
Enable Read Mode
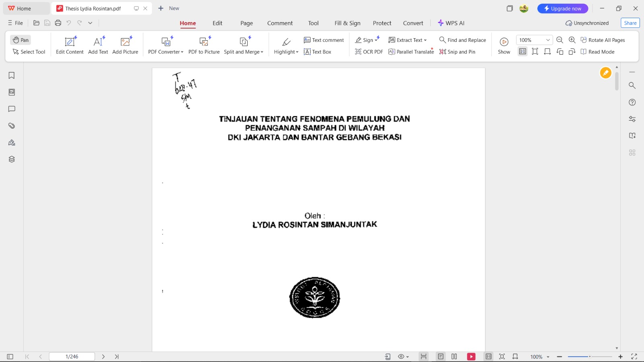pyautogui.click(x=597, y=52)
